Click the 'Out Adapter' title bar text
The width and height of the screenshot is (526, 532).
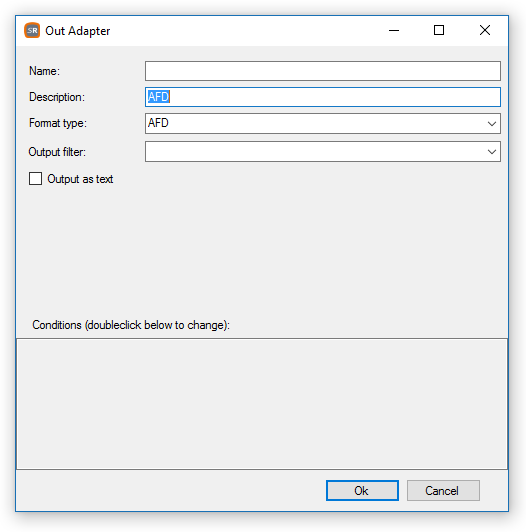tap(78, 31)
